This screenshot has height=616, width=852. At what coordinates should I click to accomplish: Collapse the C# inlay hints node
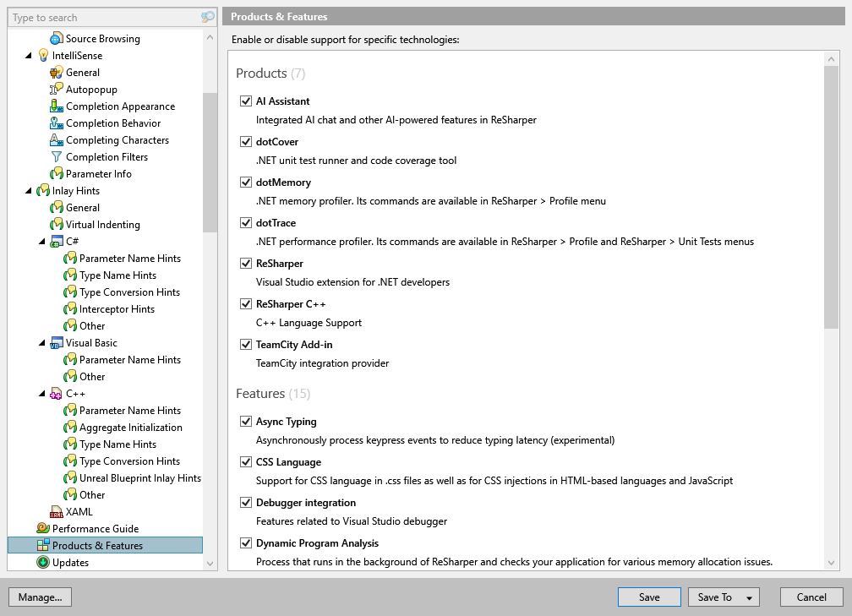coord(42,241)
